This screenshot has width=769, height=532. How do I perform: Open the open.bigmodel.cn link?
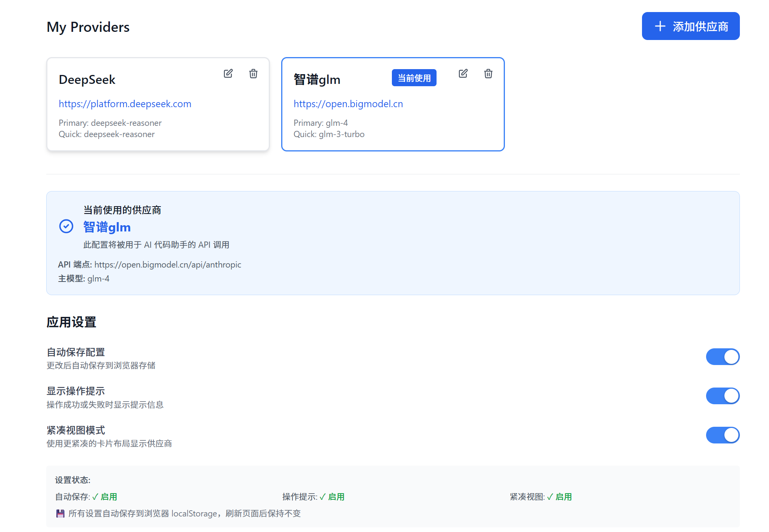(x=348, y=104)
